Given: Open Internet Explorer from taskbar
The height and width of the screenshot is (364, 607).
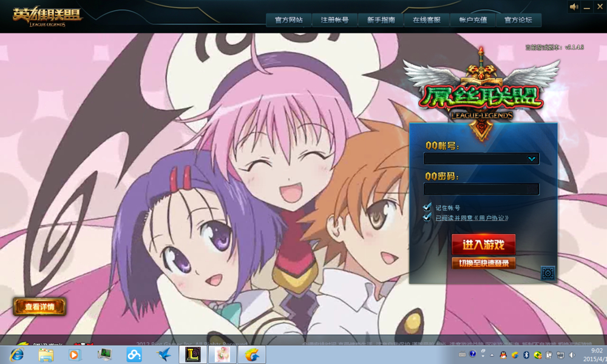Looking at the screenshot, I should 16,355.
